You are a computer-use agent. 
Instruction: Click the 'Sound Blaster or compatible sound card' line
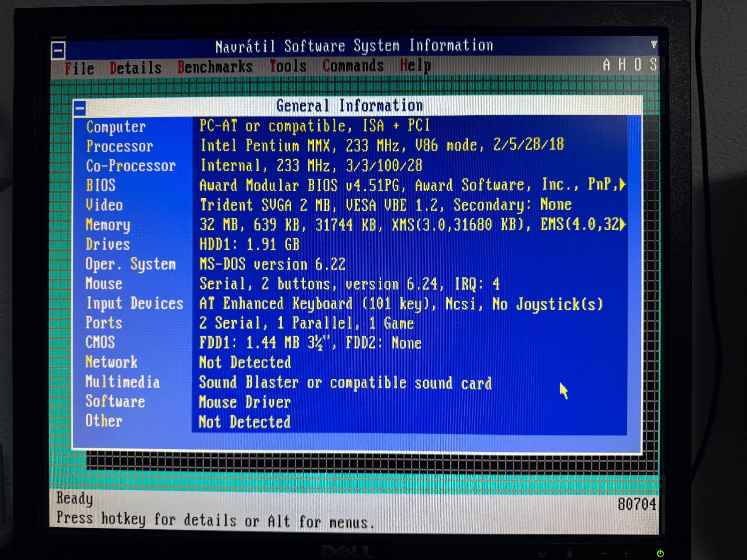[x=345, y=383]
